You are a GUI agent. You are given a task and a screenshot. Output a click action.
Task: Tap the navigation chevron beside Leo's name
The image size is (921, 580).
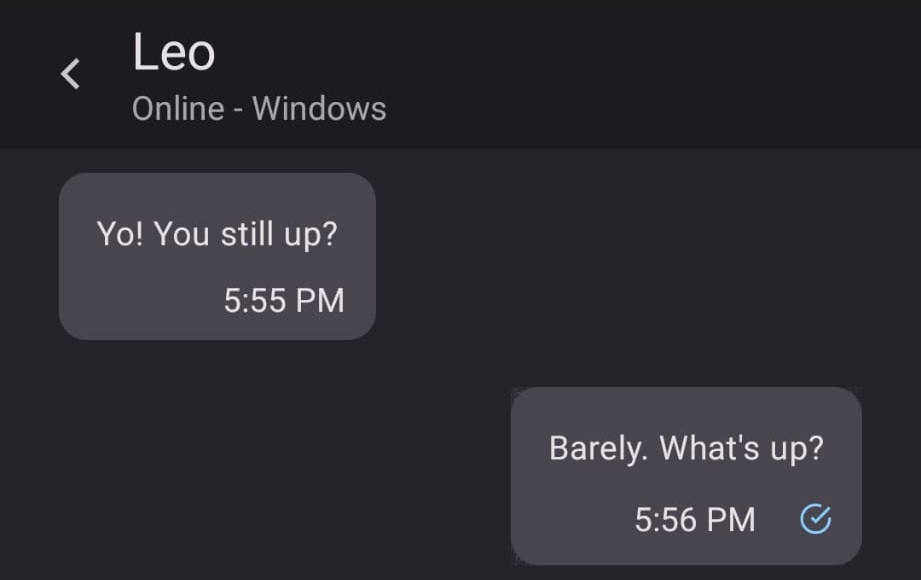coord(69,73)
